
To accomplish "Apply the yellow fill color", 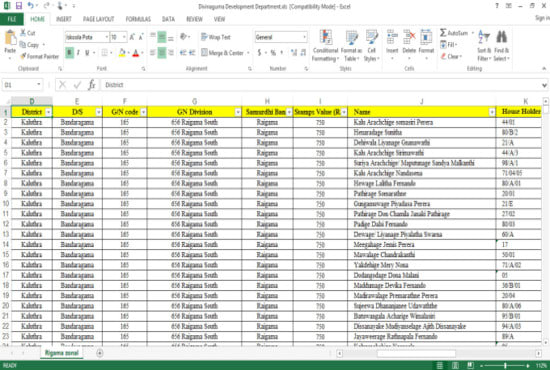I will pos(122,53).
